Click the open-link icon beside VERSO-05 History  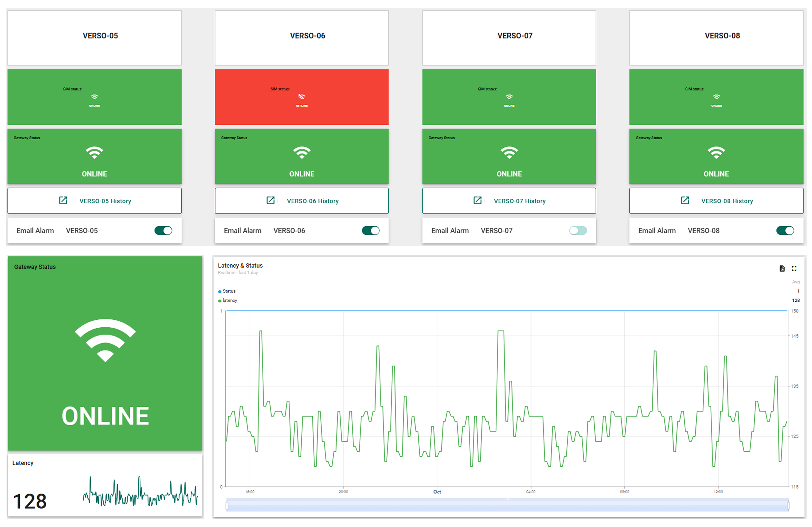63,200
